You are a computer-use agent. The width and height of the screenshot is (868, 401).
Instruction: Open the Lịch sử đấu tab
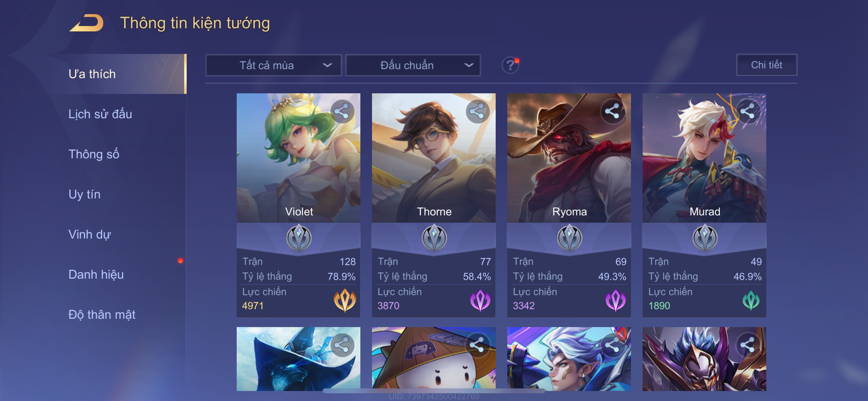pyautogui.click(x=100, y=114)
